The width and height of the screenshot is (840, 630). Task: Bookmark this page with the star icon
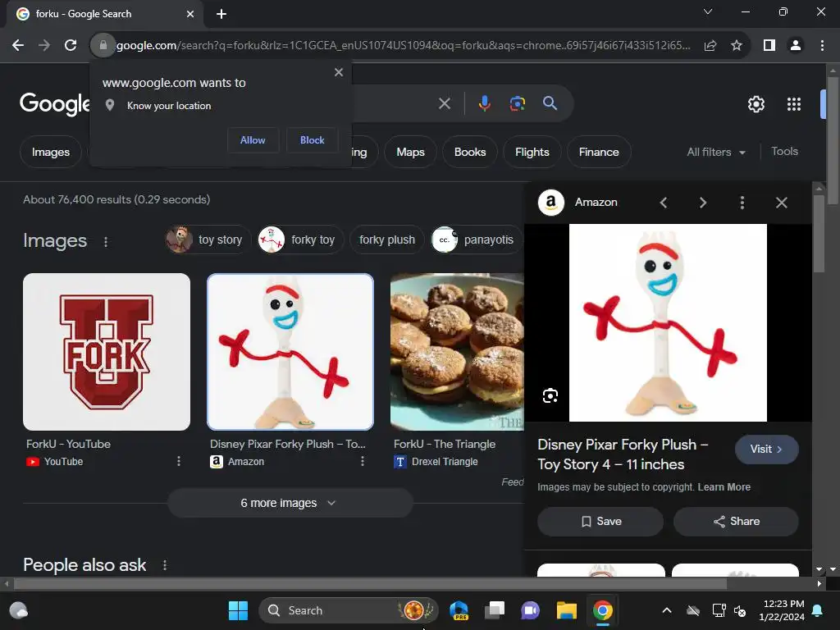click(737, 46)
